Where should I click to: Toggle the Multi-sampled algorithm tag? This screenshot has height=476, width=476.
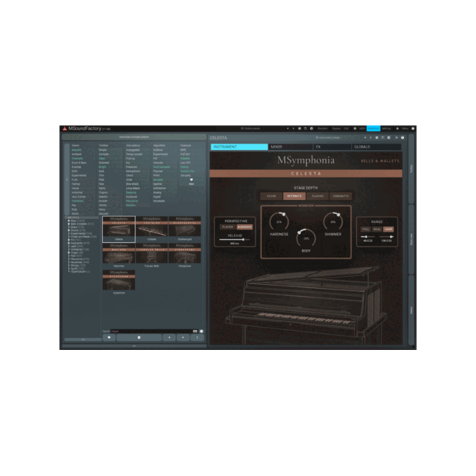click(x=161, y=167)
